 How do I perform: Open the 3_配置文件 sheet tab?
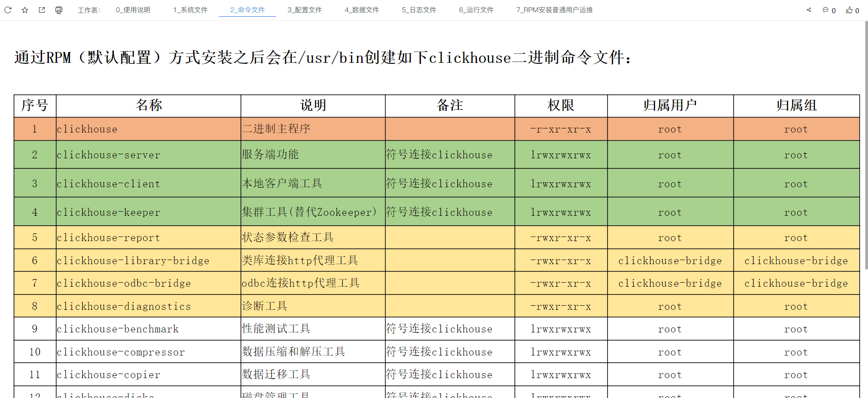pos(305,10)
